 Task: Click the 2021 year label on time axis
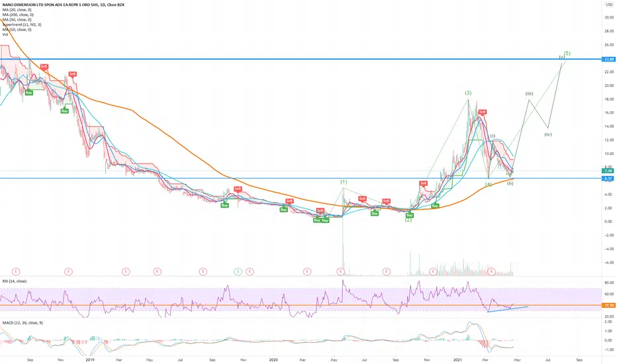pyautogui.click(x=457, y=359)
